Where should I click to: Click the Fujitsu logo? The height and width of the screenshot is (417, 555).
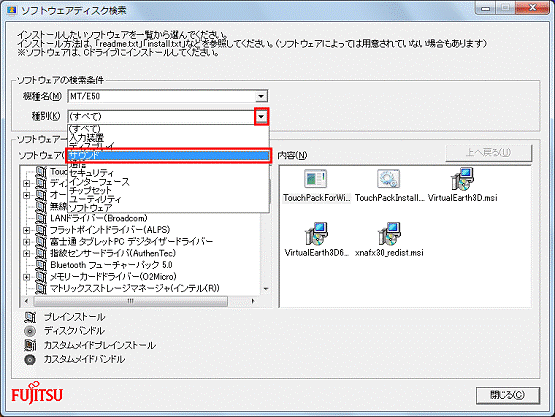click(37, 393)
